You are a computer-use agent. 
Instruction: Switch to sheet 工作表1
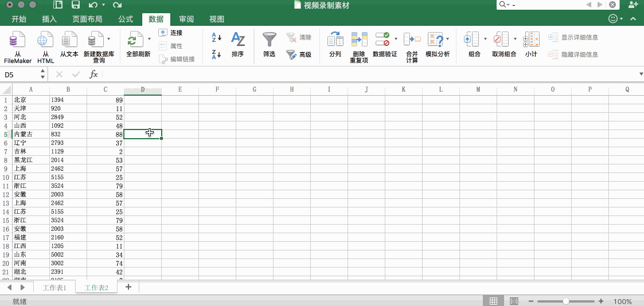click(54, 288)
